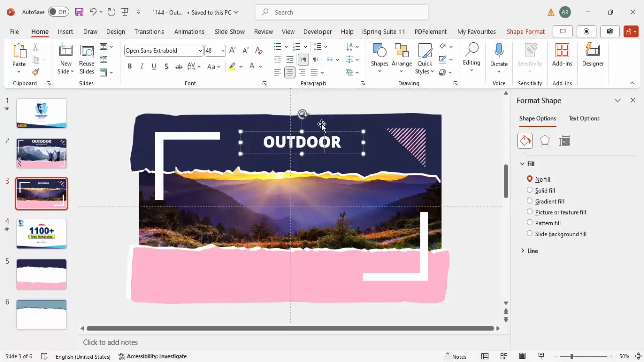Close the Format Shape pane

pyautogui.click(x=633, y=100)
